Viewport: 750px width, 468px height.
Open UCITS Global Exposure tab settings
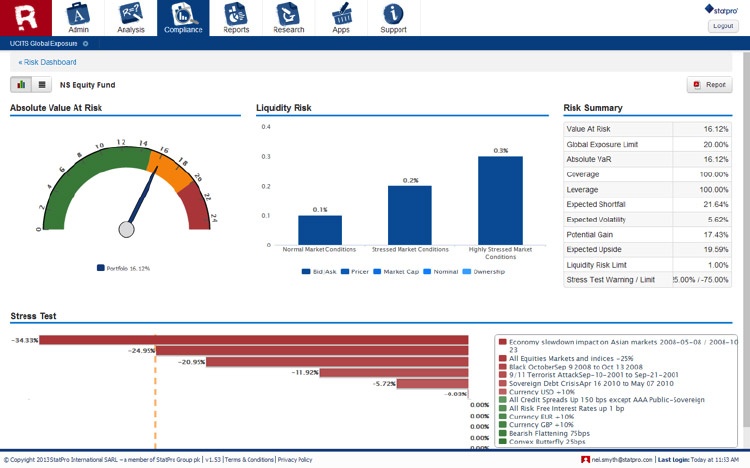tap(86, 44)
